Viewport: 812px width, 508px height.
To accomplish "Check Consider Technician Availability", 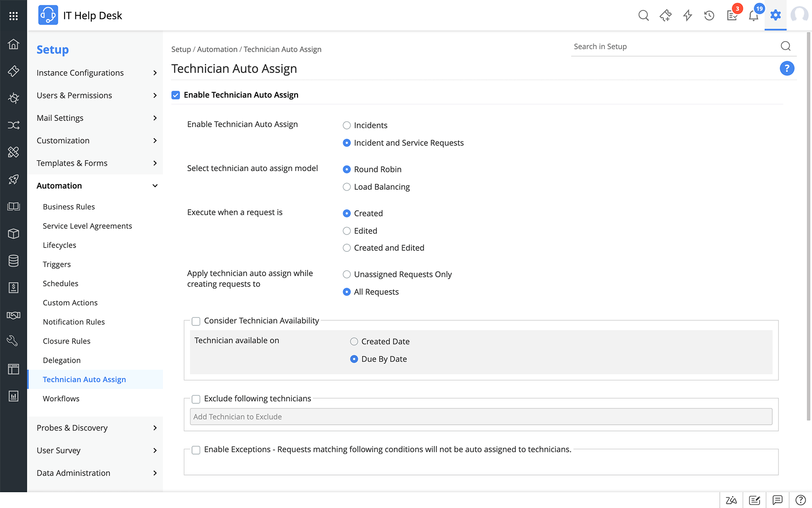I will [x=196, y=321].
